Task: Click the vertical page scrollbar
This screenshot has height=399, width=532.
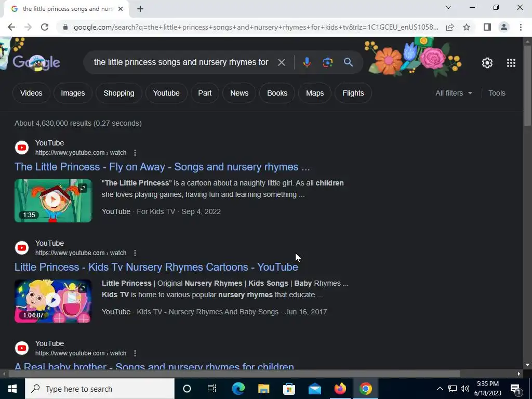Action: click(527, 85)
